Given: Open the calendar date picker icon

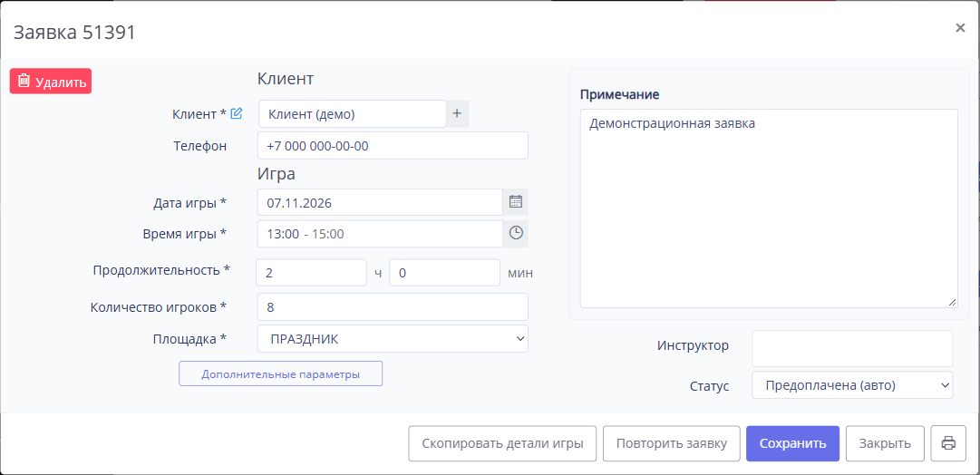Looking at the screenshot, I should tap(516, 202).
